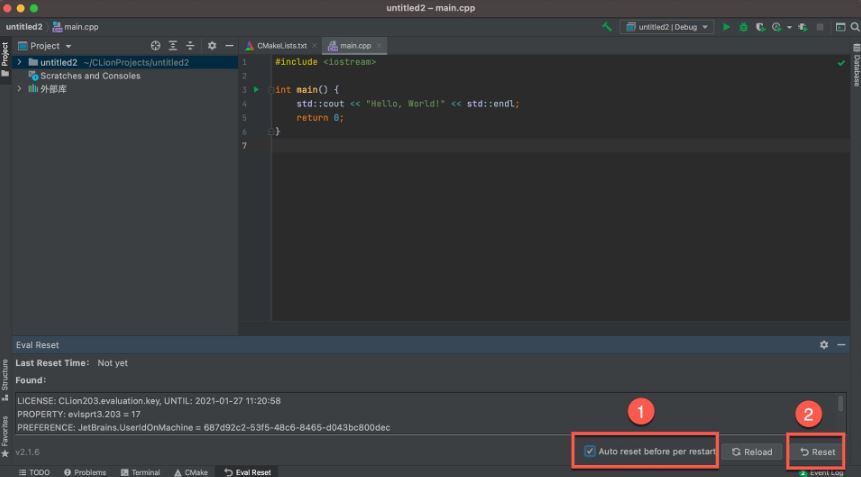The image size is (861, 477).
Task: Open the Problems tool window tab
Action: tap(85, 472)
